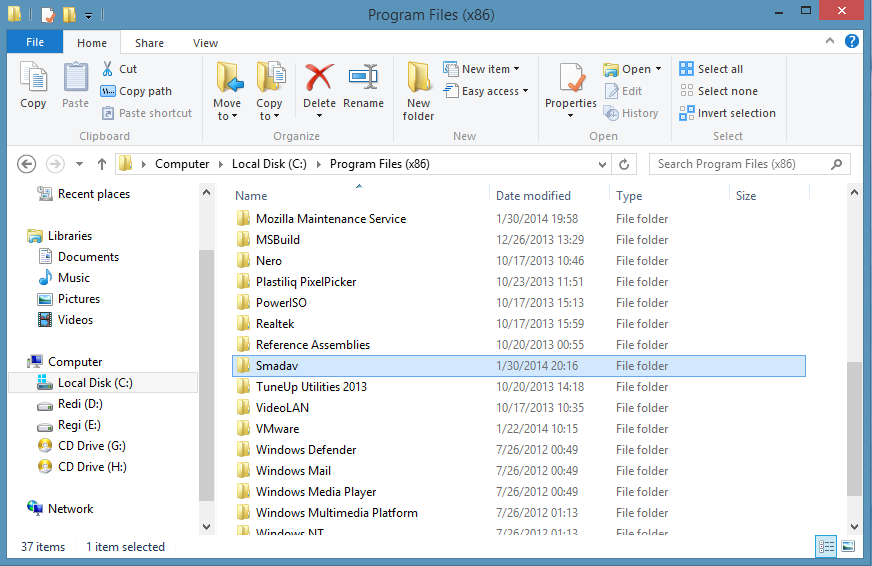The image size is (872, 566).
Task: Expand the New item dropdown
Action: [x=517, y=69]
